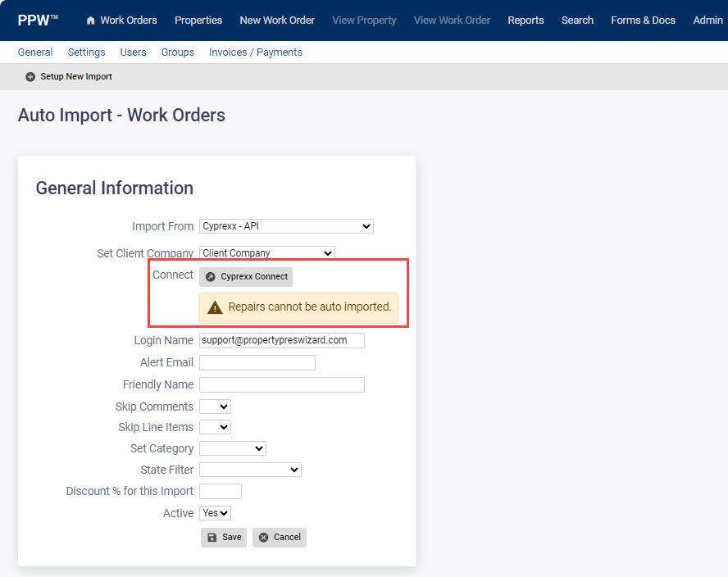Expand the Skip Comments dropdown
This screenshot has width=728, height=577.
pyautogui.click(x=214, y=406)
